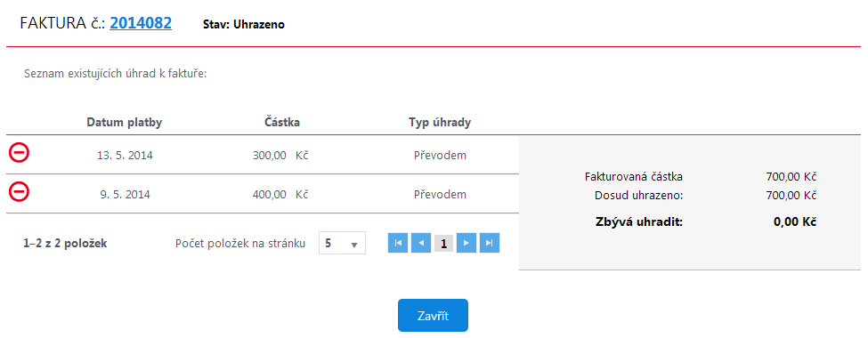868x338 pixels.
Task: Open invoice number 2014082 link
Action: 141,23
